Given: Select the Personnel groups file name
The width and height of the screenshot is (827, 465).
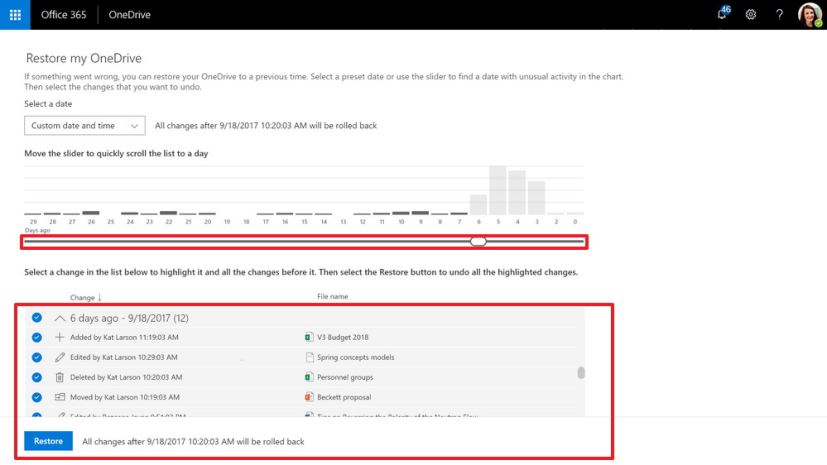Looking at the screenshot, I should 345,377.
